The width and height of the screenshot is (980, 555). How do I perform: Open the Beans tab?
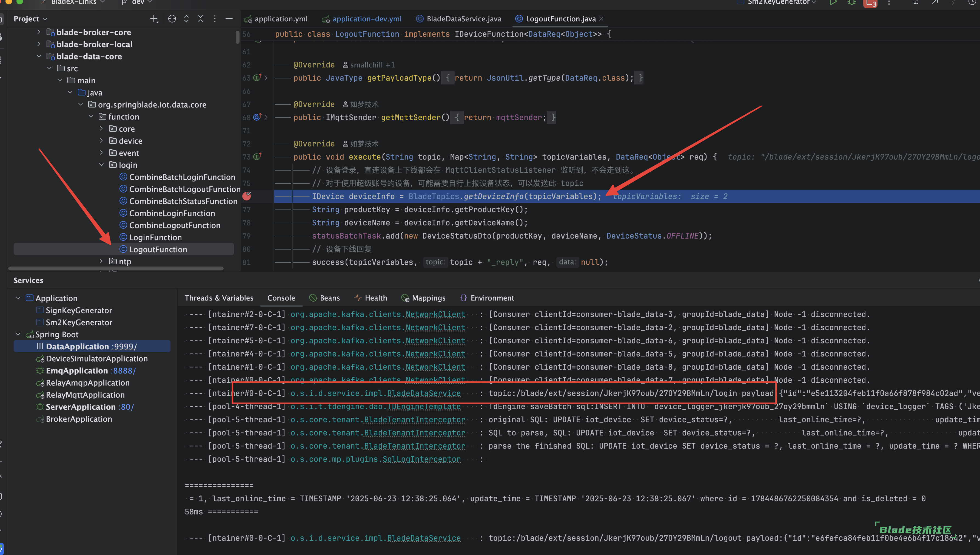click(324, 298)
